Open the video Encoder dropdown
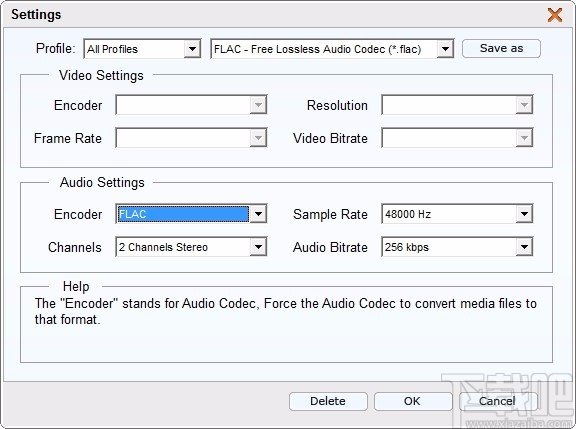The image size is (576, 429). click(x=191, y=105)
